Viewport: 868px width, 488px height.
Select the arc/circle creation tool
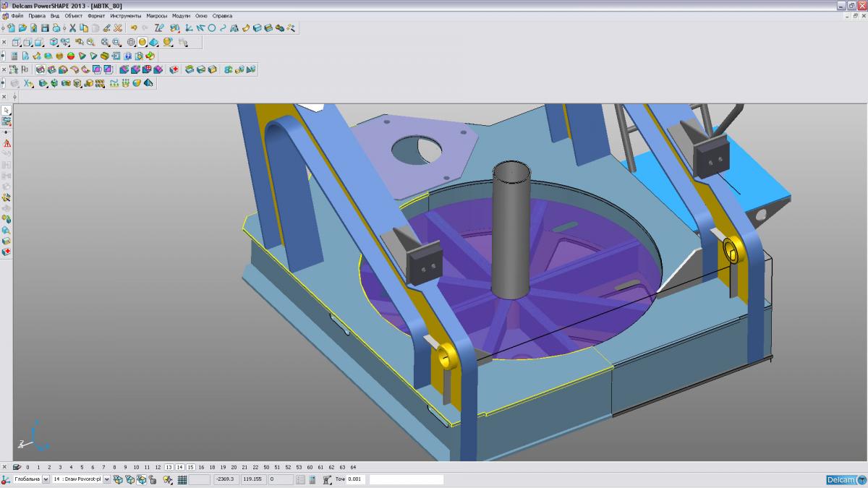tap(212, 28)
